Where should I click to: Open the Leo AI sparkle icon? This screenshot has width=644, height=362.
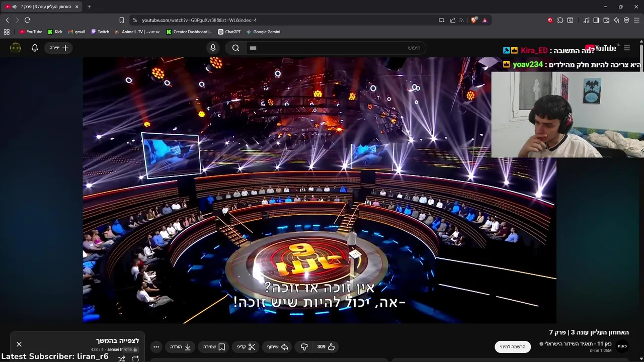pyautogui.click(x=616, y=20)
